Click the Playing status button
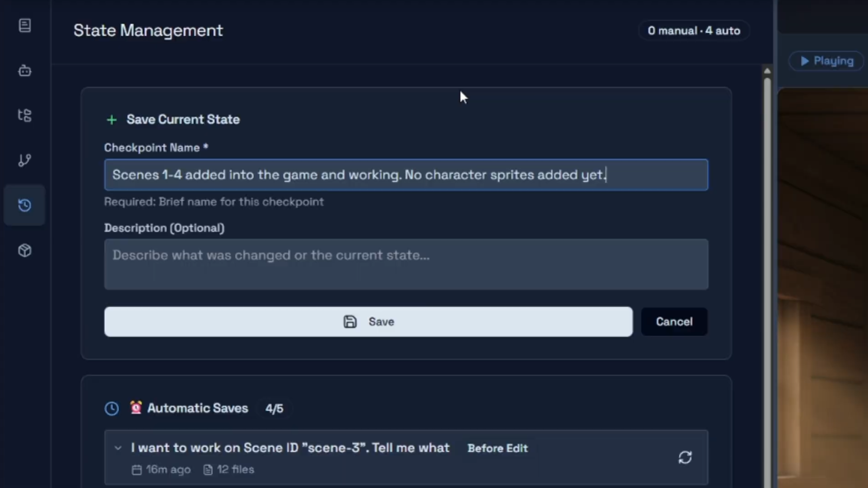 tap(827, 61)
